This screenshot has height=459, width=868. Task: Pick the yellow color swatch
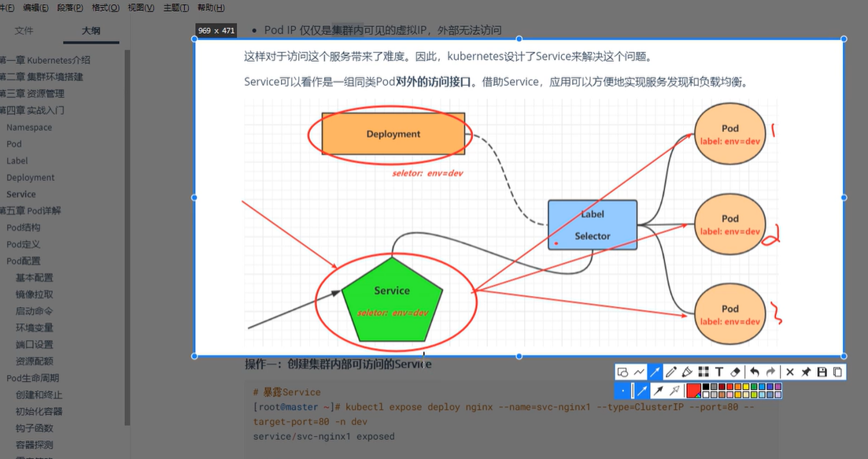746,387
